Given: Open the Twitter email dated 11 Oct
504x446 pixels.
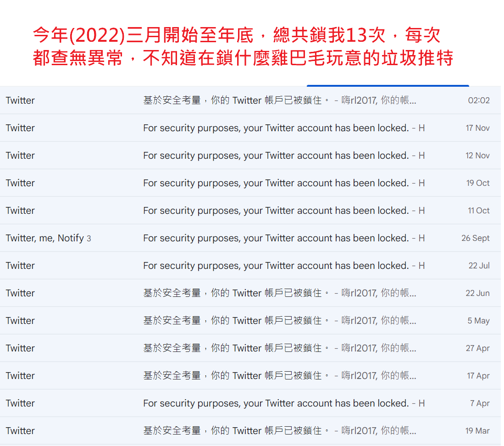Looking at the screenshot, I should (250, 211).
